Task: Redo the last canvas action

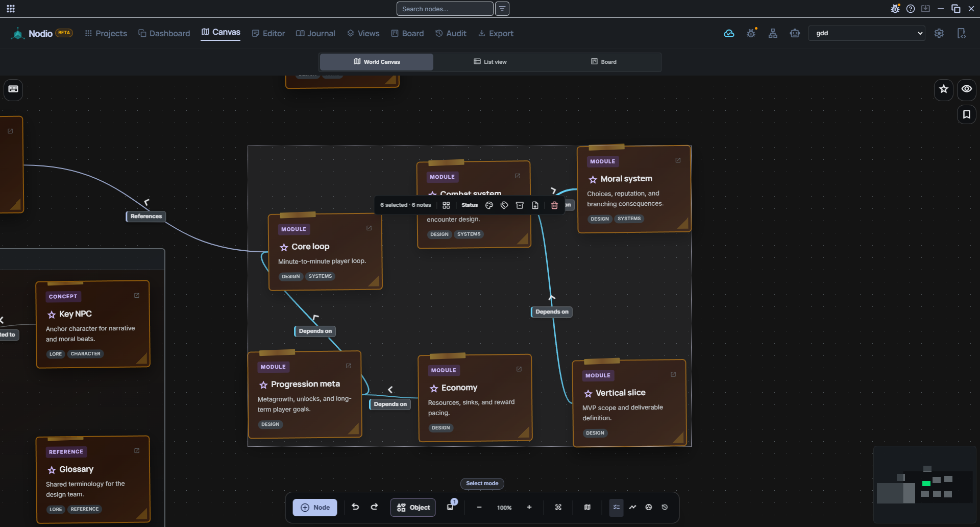Action: tap(375, 507)
